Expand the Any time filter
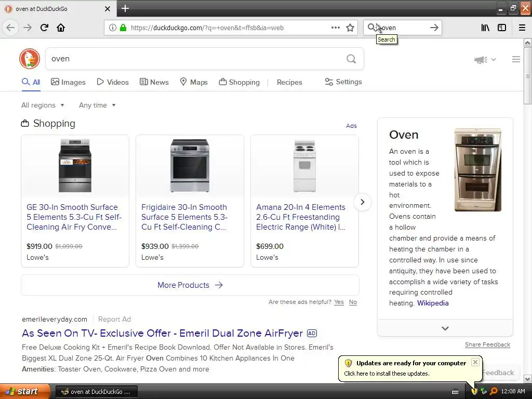The image size is (532, 399). 97,105
